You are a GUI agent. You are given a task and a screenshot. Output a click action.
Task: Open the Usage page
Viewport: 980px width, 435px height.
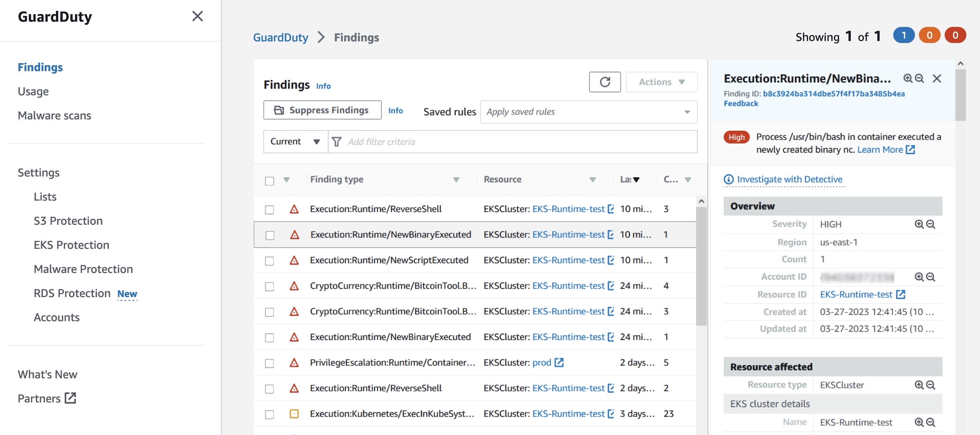pyautogui.click(x=33, y=91)
